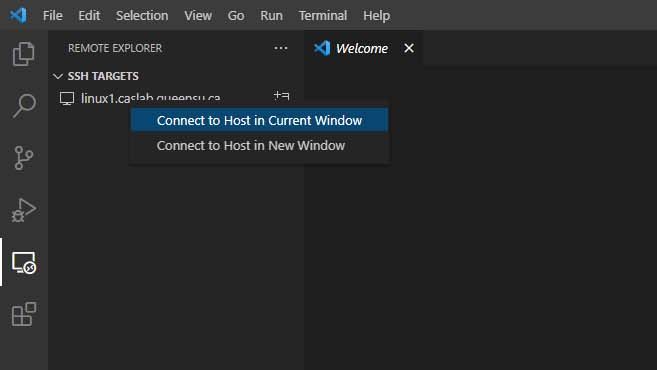
Task: Click the REMOTE EXPLORER panel title
Action: point(115,48)
